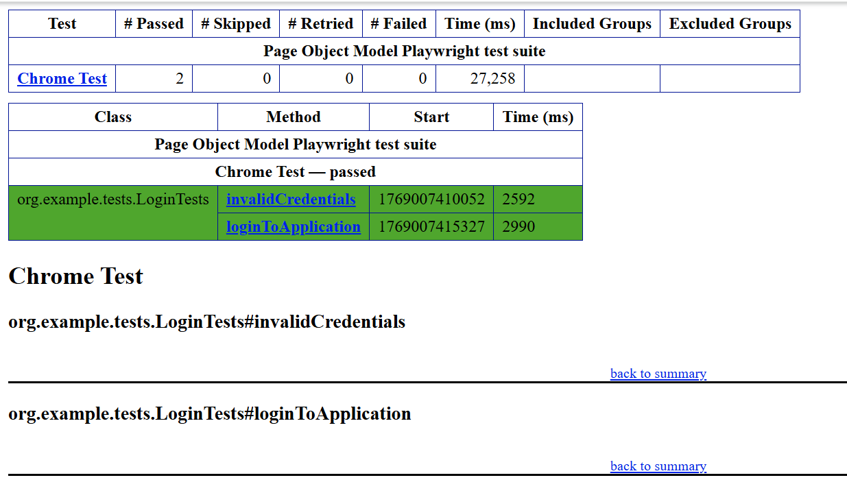Click the Included Groups header
Image resolution: width=847 pixels, height=504 pixels.
592,23
